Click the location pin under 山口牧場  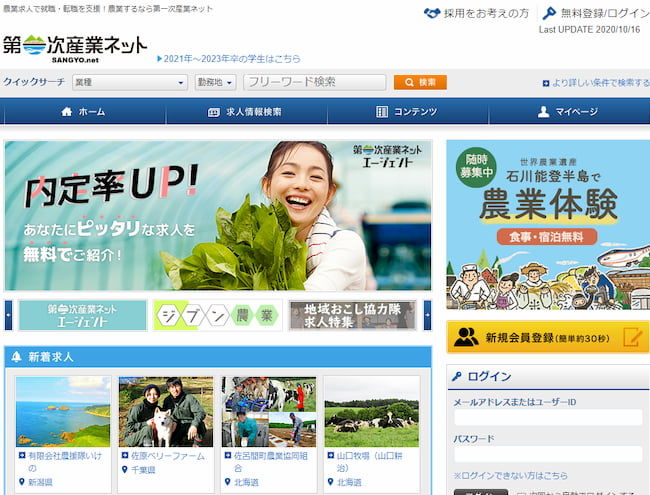(330, 482)
